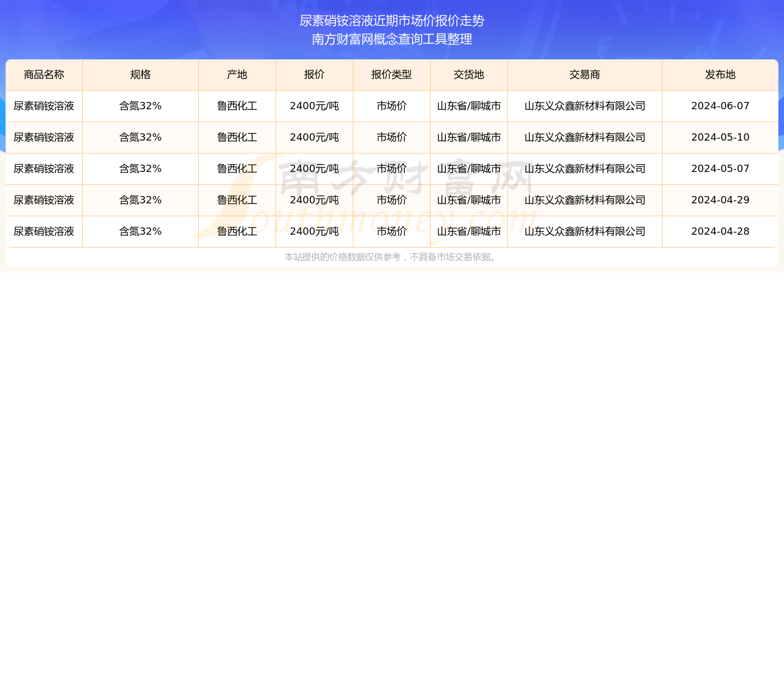Screen dimensions: 784x675
Task: Click the 交货地 column header
Action: point(469,75)
